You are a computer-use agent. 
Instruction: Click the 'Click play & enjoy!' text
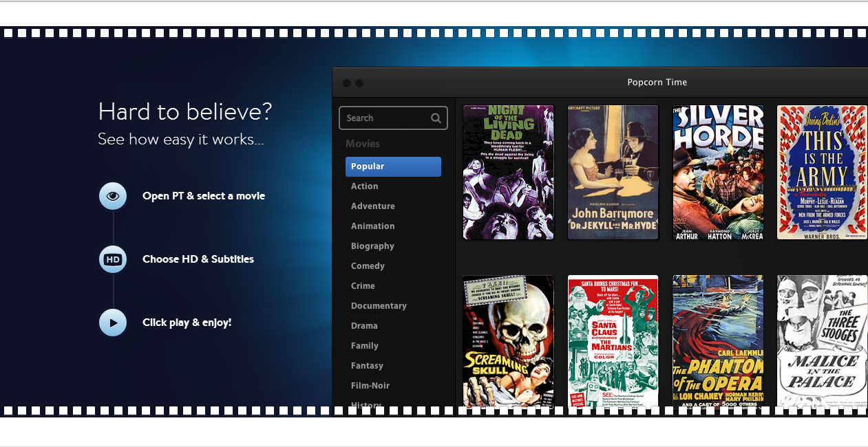click(187, 323)
